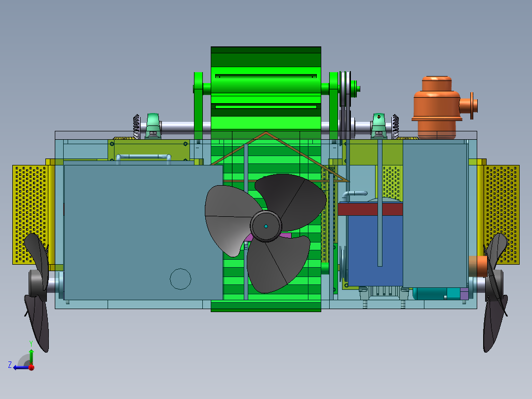The width and height of the screenshot is (532, 399).
Task: Select the left side propeller
Action: point(37,292)
